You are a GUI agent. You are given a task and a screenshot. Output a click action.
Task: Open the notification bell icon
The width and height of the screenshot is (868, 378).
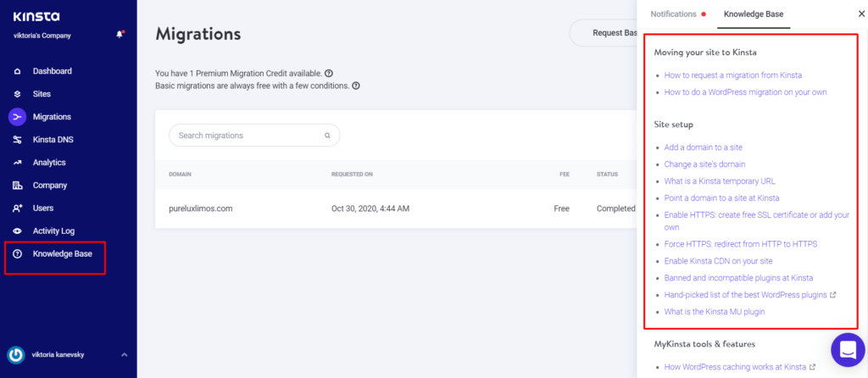pyautogui.click(x=120, y=34)
